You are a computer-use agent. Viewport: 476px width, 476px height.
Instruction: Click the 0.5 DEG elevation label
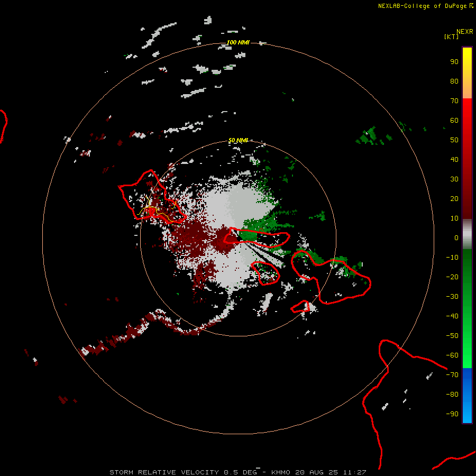pyautogui.click(x=240, y=472)
